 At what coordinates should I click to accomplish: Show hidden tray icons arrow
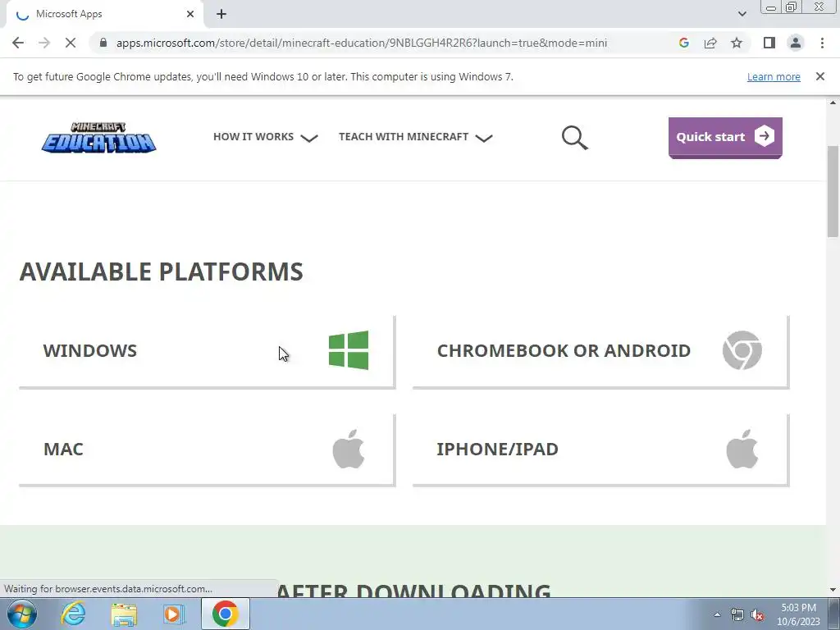[717, 615]
